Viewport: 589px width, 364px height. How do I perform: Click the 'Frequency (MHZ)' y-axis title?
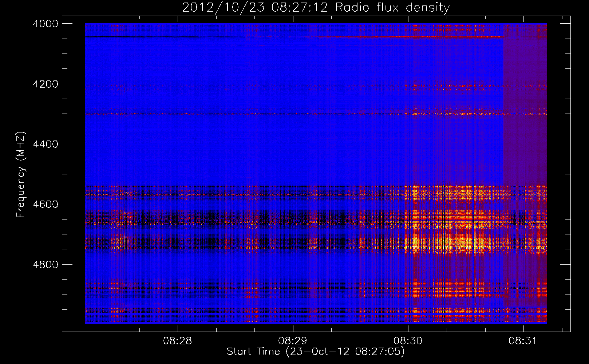21,175
